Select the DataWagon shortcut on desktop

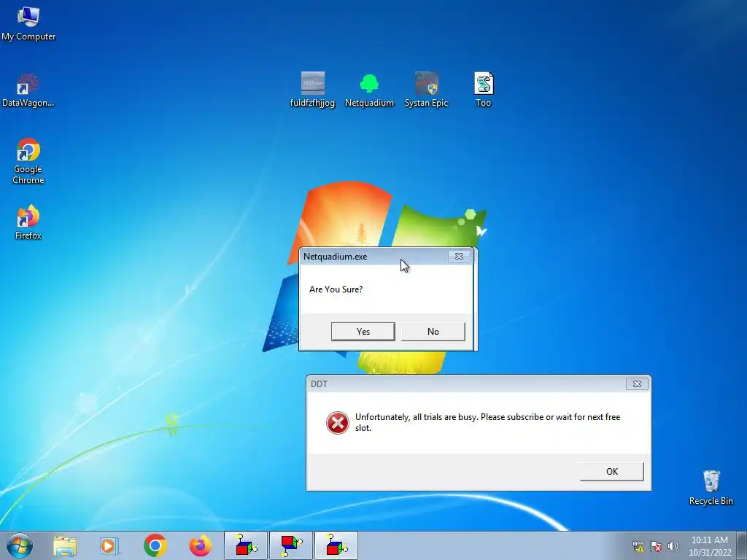coord(28,90)
